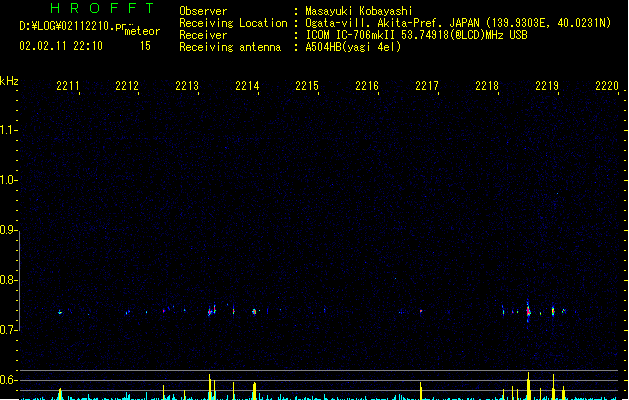Click the 0.7 kHz frequency label

tap(8, 330)
